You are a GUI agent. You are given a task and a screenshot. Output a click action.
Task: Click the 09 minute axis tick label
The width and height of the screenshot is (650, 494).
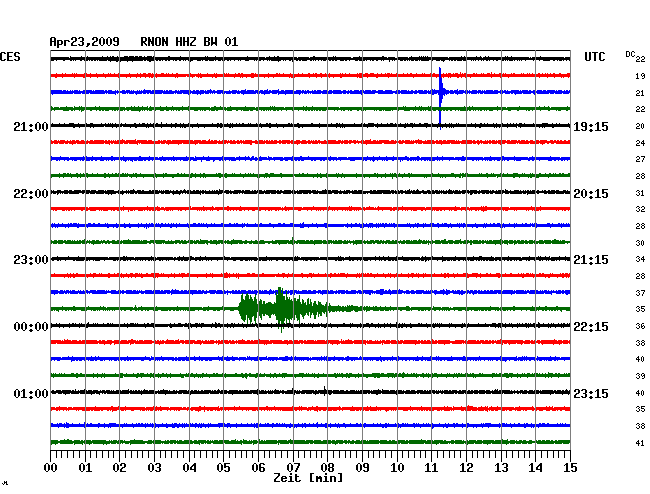[x=362, y=467]
